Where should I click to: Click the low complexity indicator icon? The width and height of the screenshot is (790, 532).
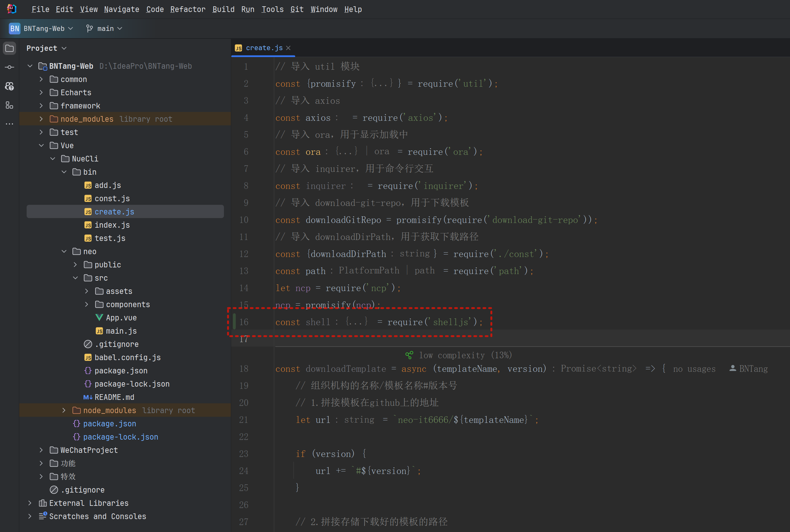tap(409, 355)
